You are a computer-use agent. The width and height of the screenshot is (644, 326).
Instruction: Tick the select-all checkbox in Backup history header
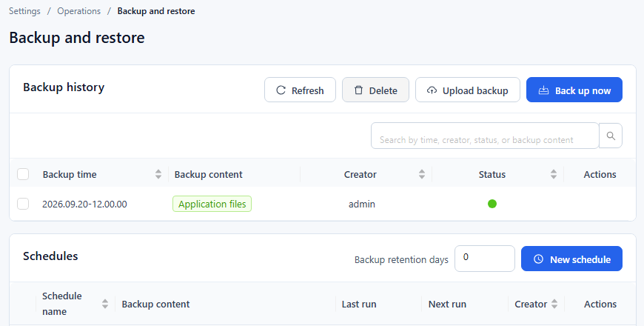click(23, 174)
